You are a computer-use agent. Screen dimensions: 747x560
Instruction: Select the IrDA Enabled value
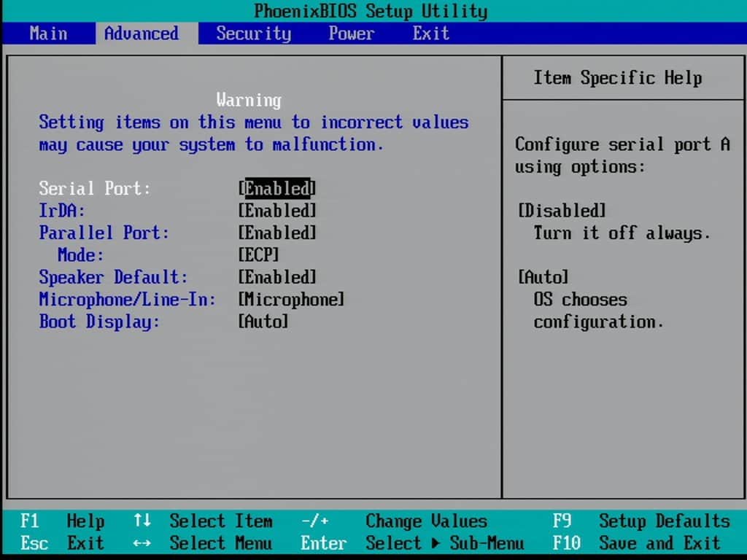click(276, 211)
